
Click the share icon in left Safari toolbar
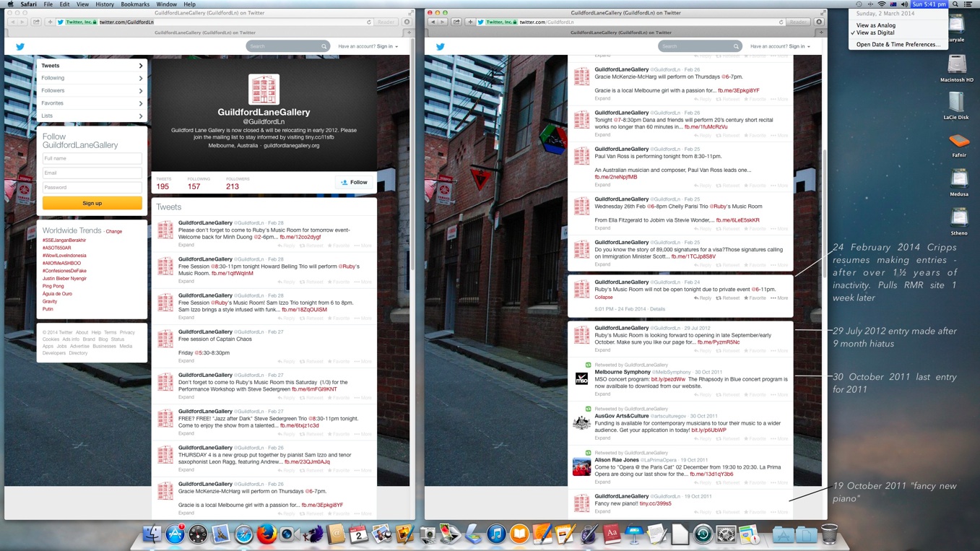coord(36,22)
